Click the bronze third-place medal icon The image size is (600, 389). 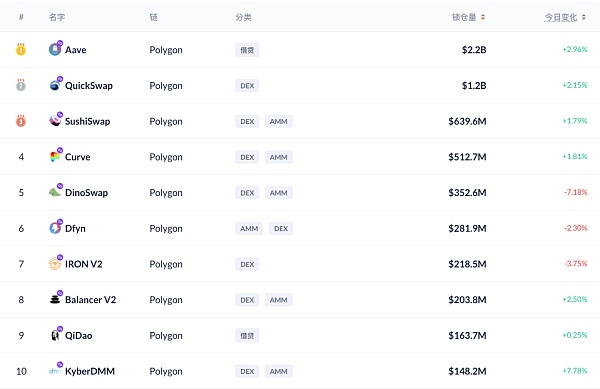tap(21, 121)
